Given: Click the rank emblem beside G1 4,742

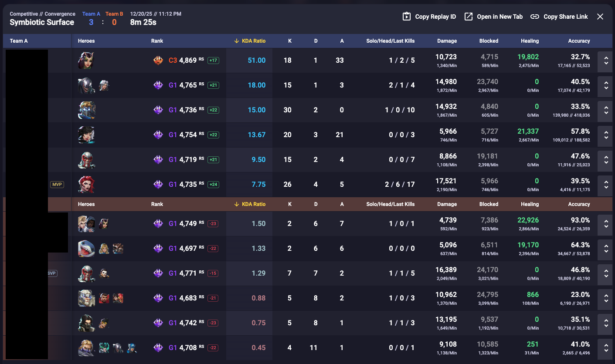Looking at the screenshot, I should click(158, 323).
